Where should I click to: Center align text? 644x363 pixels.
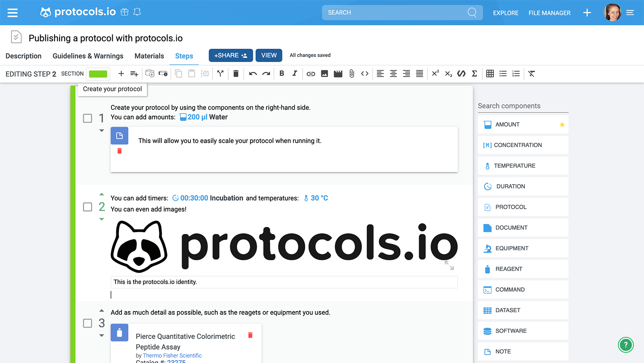coord(393,73)
